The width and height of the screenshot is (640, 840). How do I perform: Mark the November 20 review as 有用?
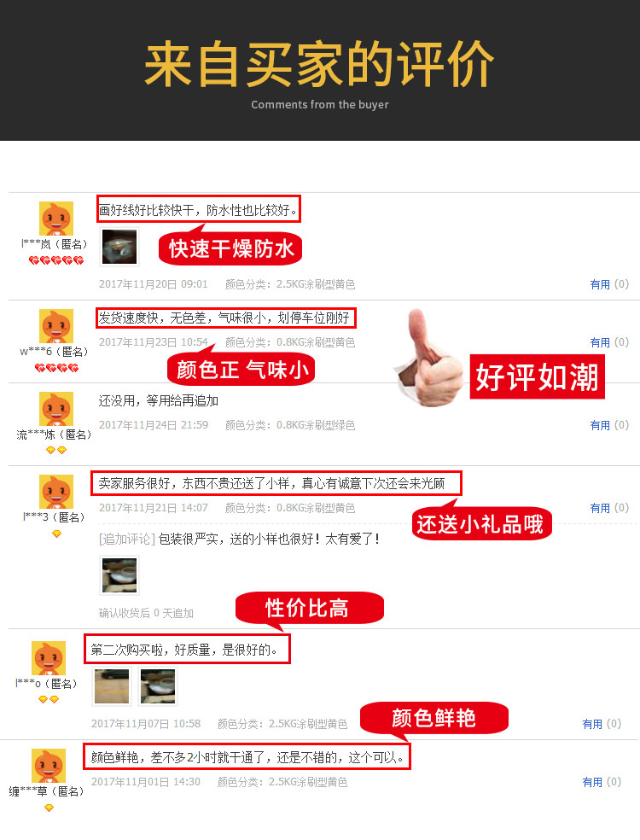point(609,284)
